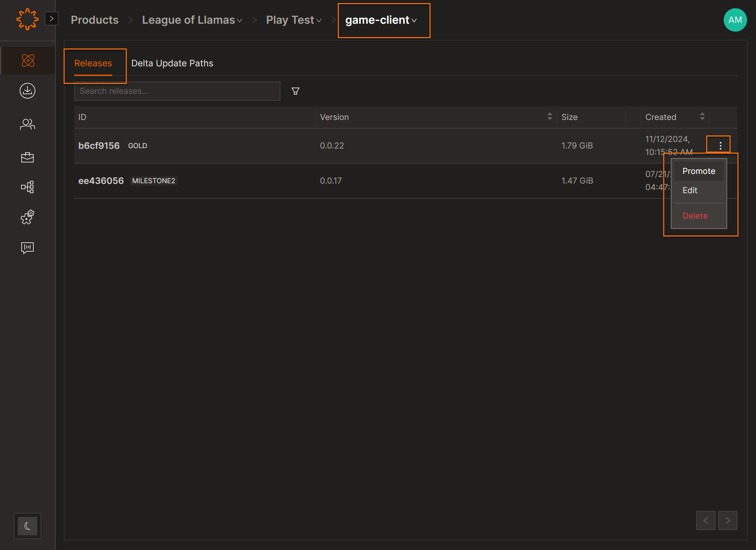This screenshot has height=550, width=756.
Task: Click the feedback chat sidebar icon
Action: (27, 247)
